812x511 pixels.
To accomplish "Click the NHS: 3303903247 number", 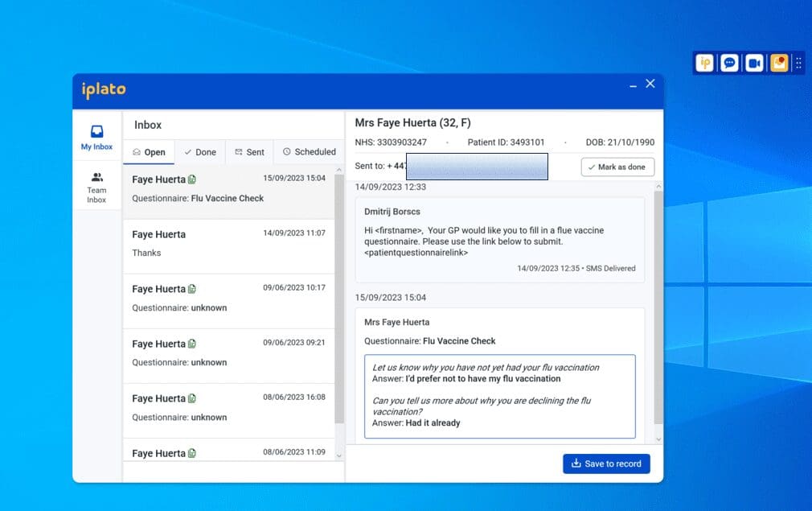I will coord(391,142).
